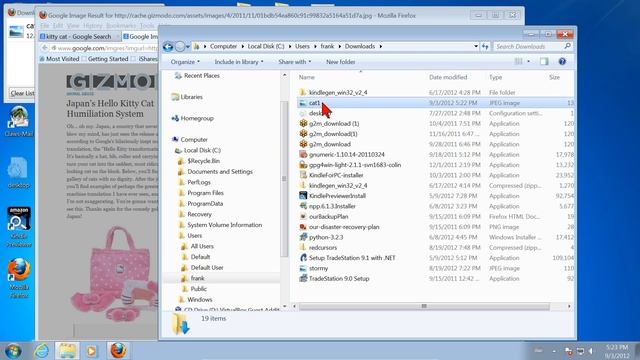The height and width of the screenshot is (360, 640).
Task: Click the Change your view icon
Action: pos(518,62)
